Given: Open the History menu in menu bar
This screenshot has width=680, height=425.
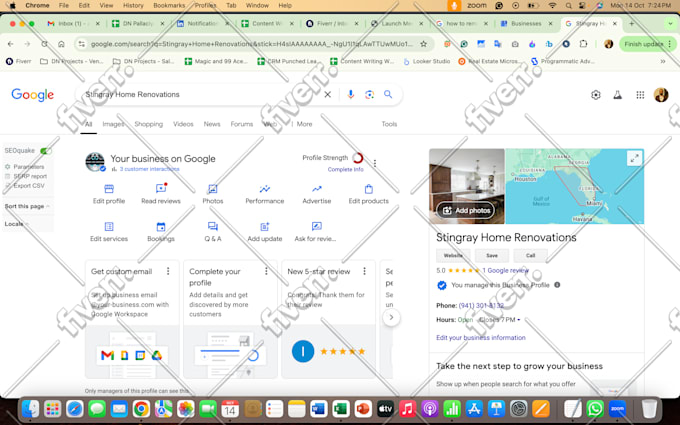Looking at the screenshot, I should (133, 5).
